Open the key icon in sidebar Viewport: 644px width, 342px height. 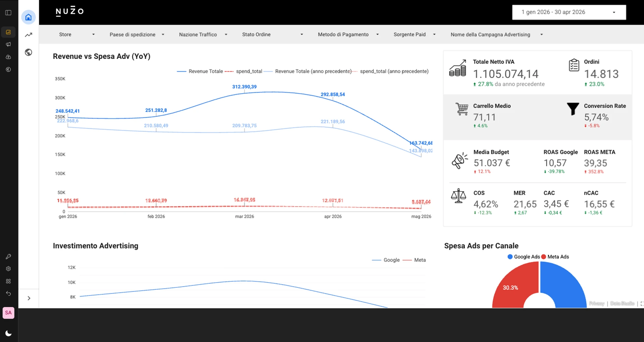click(8, 256)
